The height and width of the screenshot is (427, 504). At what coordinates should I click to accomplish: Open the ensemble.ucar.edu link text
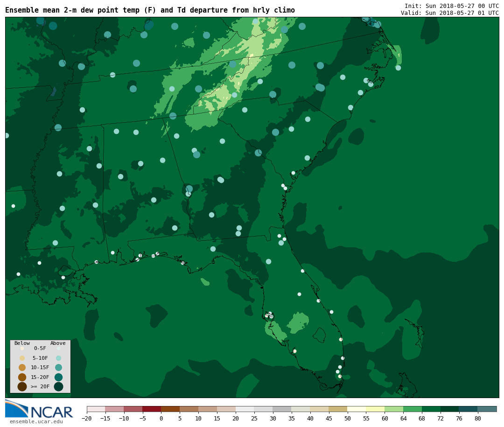(x=36, y=421)
